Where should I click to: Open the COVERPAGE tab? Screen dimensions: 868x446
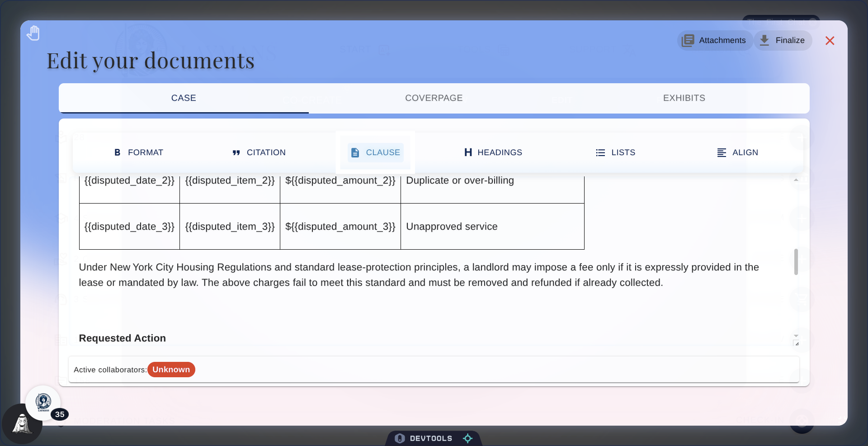[434, 98]
